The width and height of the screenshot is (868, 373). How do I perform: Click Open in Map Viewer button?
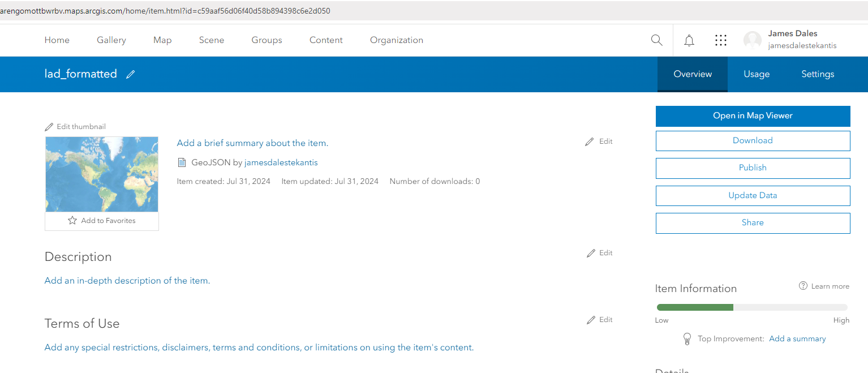pyautogui.click(x=753, y=116)
